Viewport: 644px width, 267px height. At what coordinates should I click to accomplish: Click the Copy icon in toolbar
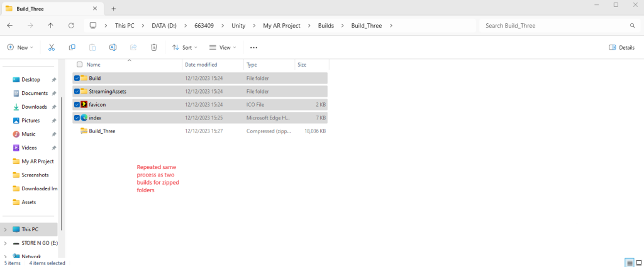[72, 47]
